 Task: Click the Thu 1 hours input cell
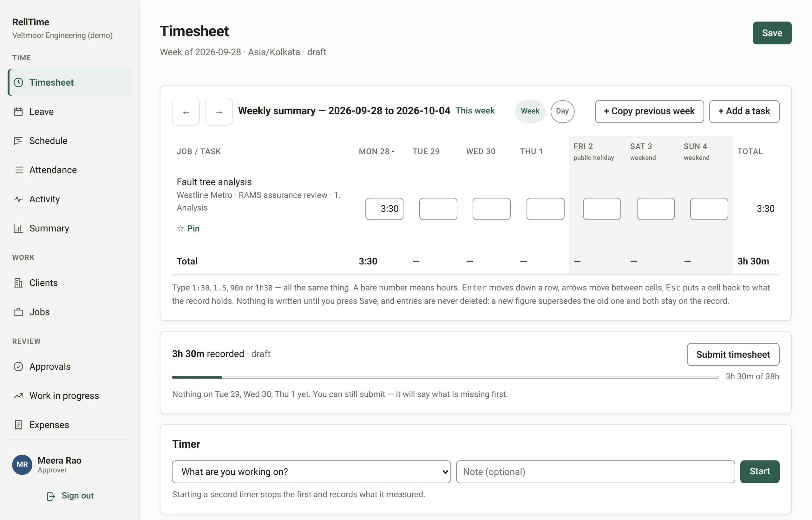tap(545, 209)
